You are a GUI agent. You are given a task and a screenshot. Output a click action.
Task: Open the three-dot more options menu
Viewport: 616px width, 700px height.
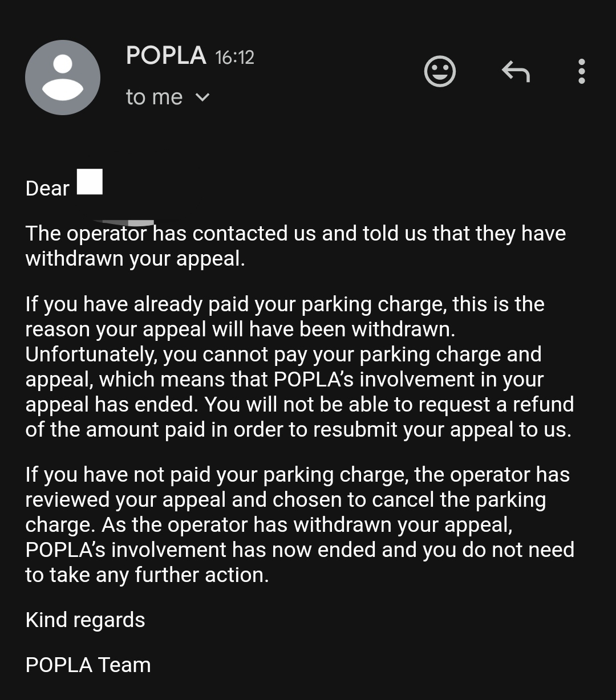581,72
